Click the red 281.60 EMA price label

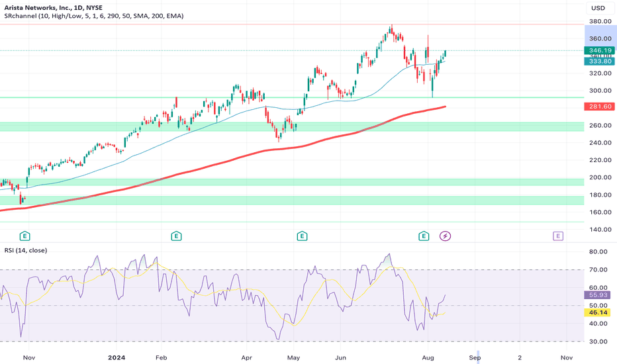coord(599,107)
